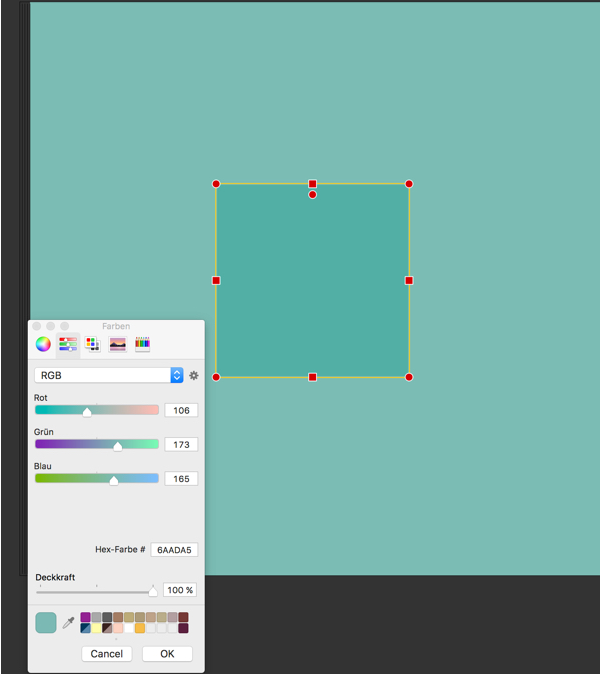
Task: Choose the navy and blue split swatch
Action: pyautogui.click(x=85, y=628)
